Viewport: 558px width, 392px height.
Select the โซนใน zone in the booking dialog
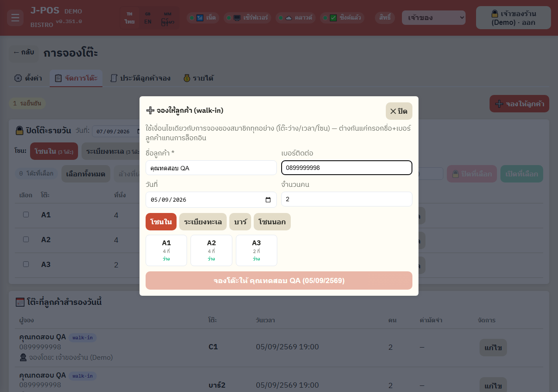[x=161, y=222]
